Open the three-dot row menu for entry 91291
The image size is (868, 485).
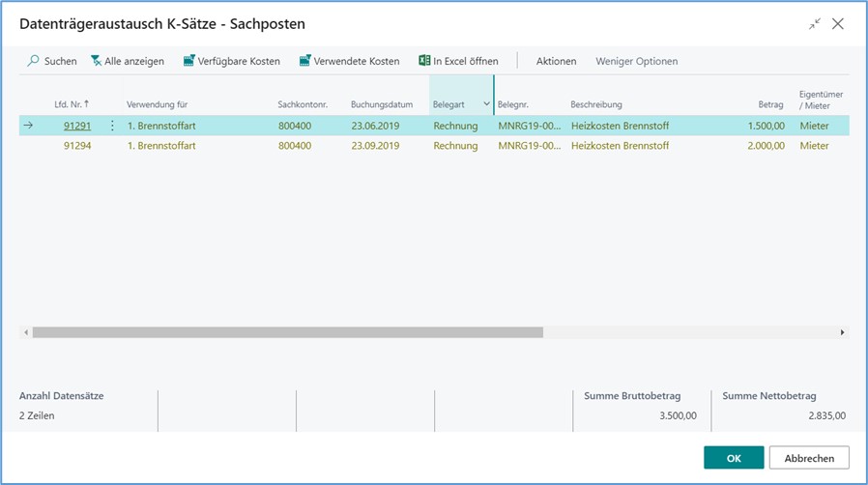coord(112,126)
